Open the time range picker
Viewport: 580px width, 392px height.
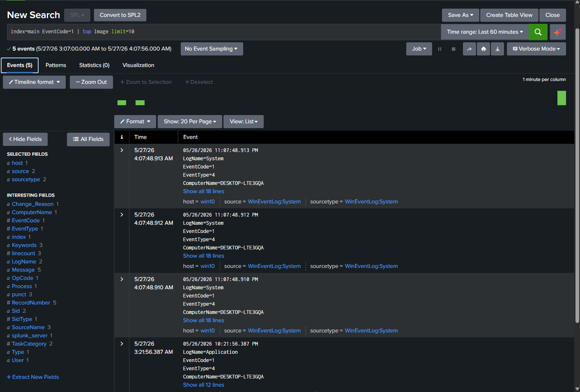pyautogui.click(x=485, y=32)
